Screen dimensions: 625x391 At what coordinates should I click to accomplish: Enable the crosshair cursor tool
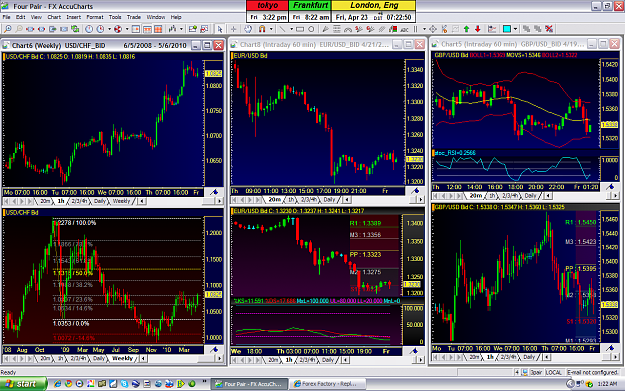coord(233,29)
